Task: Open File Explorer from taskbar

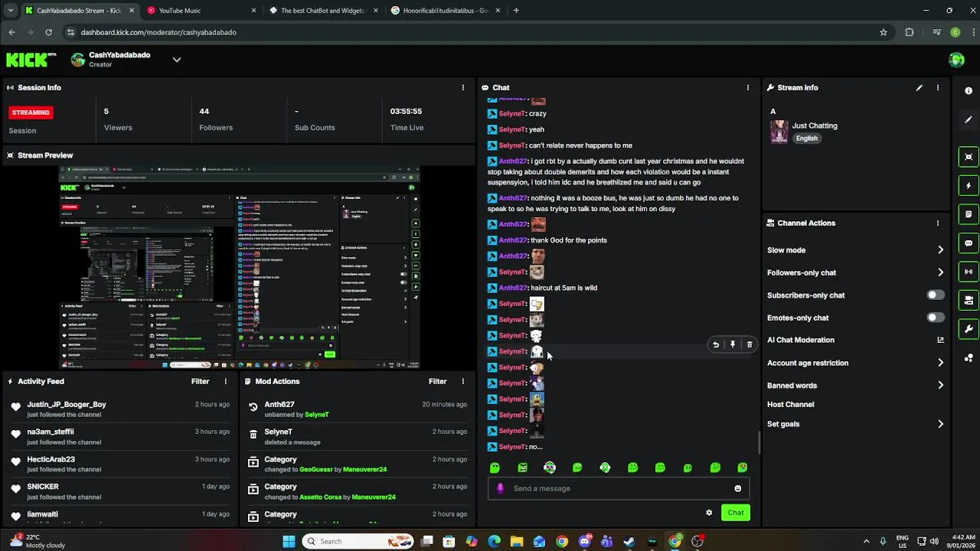Action: tap(517, 541)
